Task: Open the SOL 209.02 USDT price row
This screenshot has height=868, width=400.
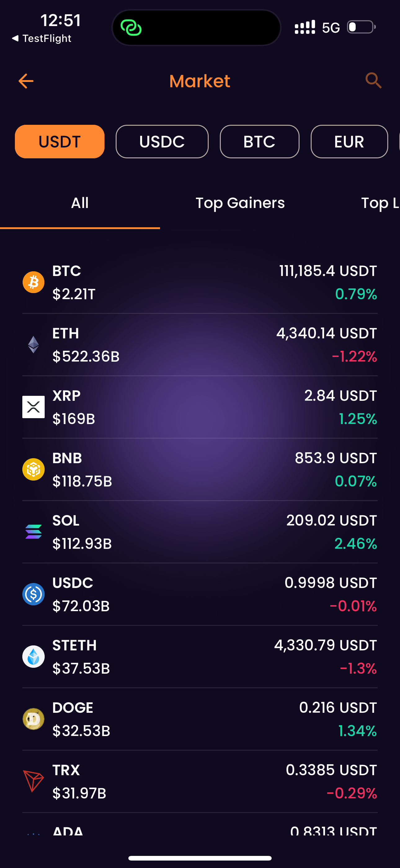Action: click(x=200, y=532)
